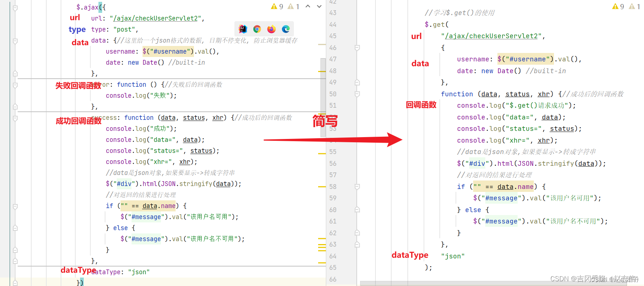The height and width of the screenshot is (286, 644).
Task: Click the yellow warning stripe beside line 48
Action: (322, 71)
